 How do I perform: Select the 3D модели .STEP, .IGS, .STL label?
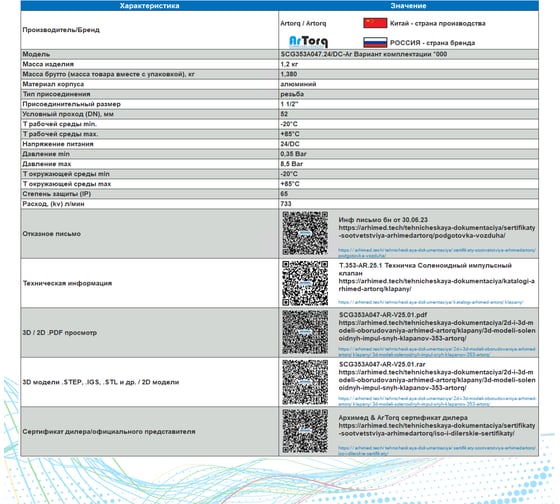pyautogui.click(x=101, y=382)
